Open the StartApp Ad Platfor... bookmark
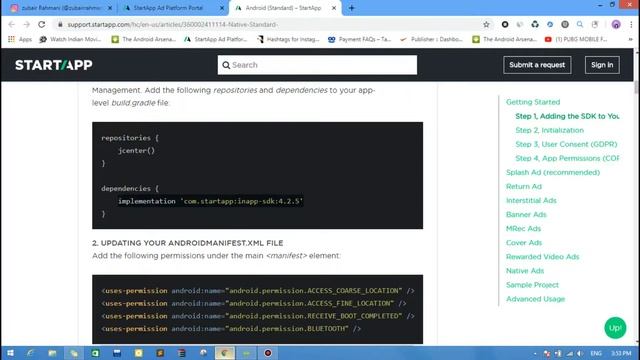Screen dimensions: 640x360 coord(216,39)
